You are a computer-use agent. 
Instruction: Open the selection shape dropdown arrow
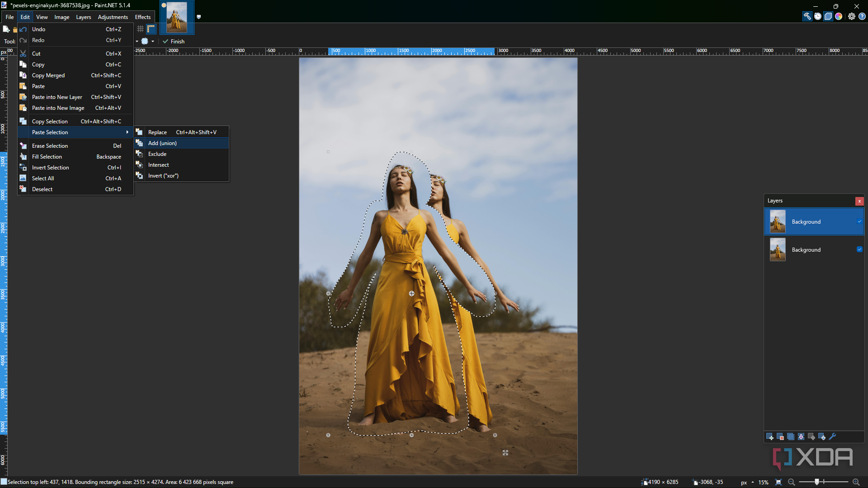tap(153, 41)
